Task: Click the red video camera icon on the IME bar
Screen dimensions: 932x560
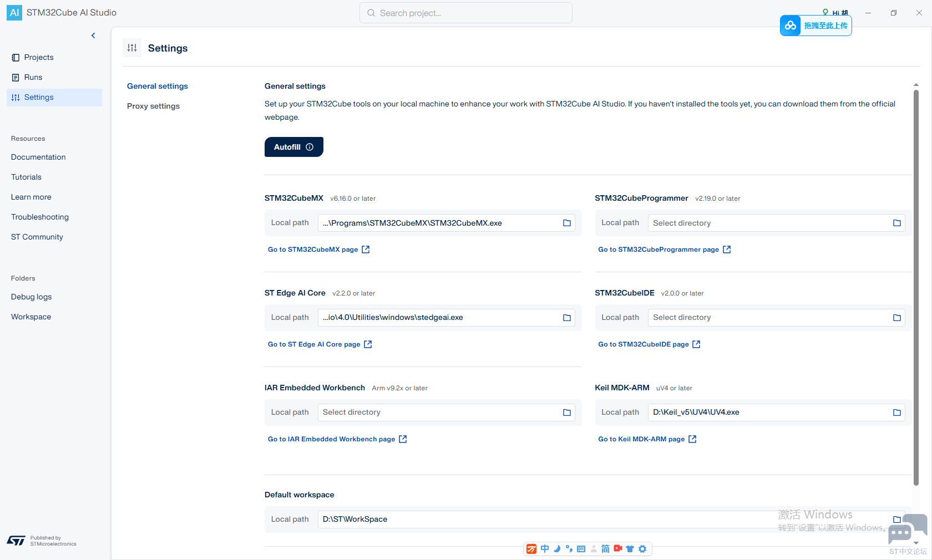Action: (x=618, y=548)
